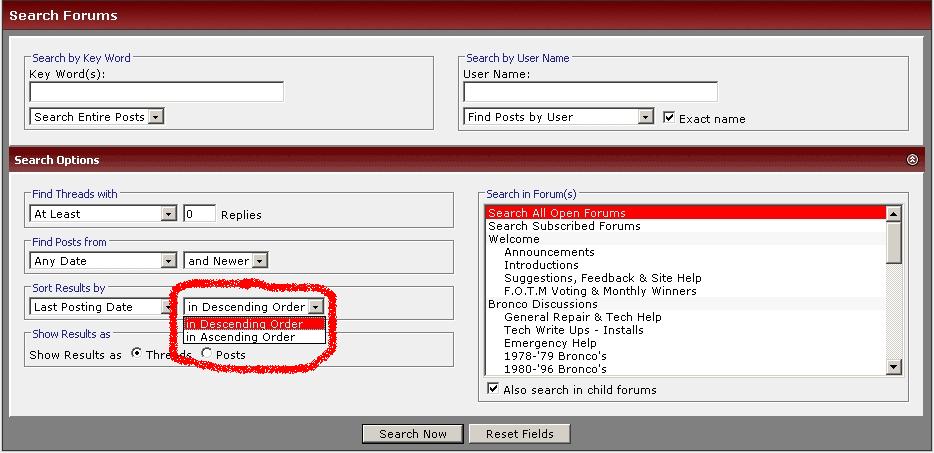Click the forum list scroll up arrow
This screenshot has width=934, height=453.
point(894,213)
